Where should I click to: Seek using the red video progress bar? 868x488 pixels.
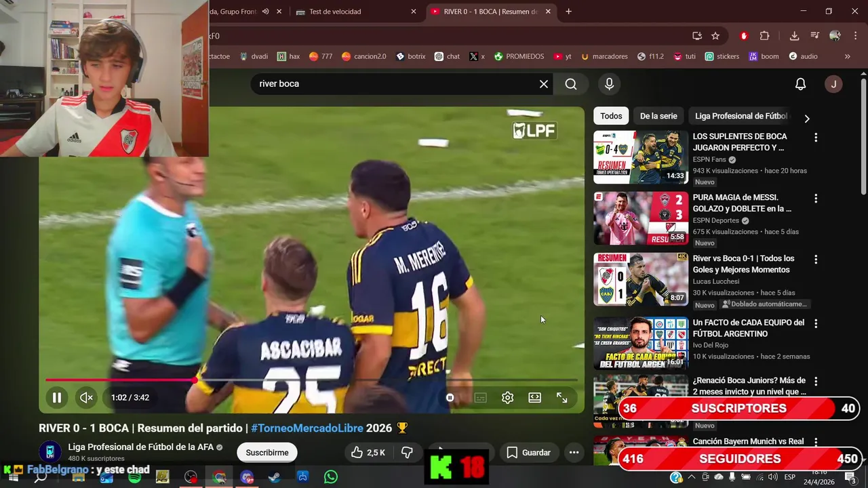click(x=311, y=380)
